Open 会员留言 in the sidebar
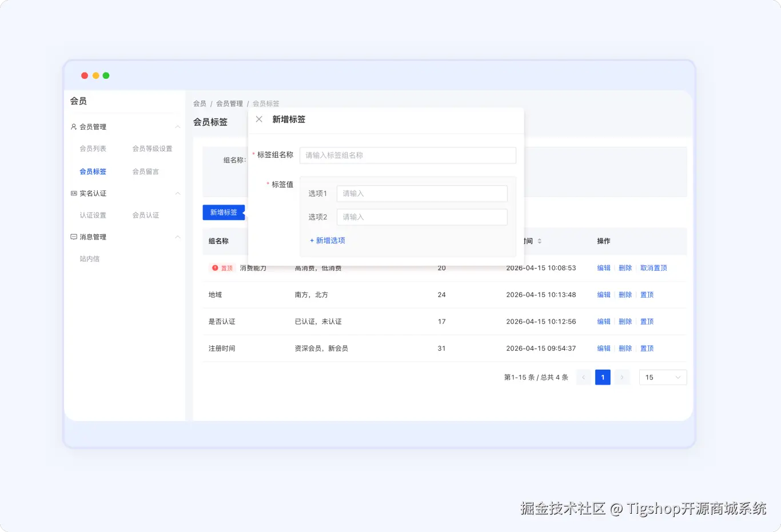 [146, 171]
